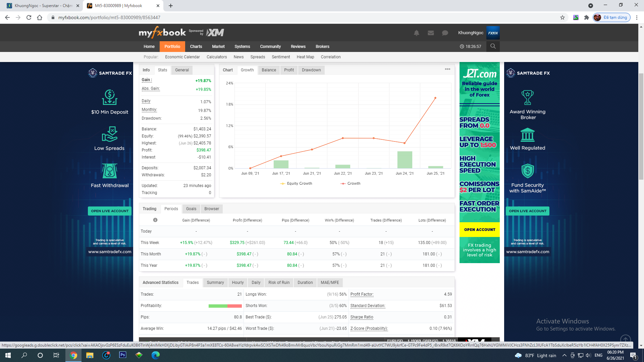Click the Economic Calendar link
Viewport: 644px width, 362px height.
pos(182,57)
